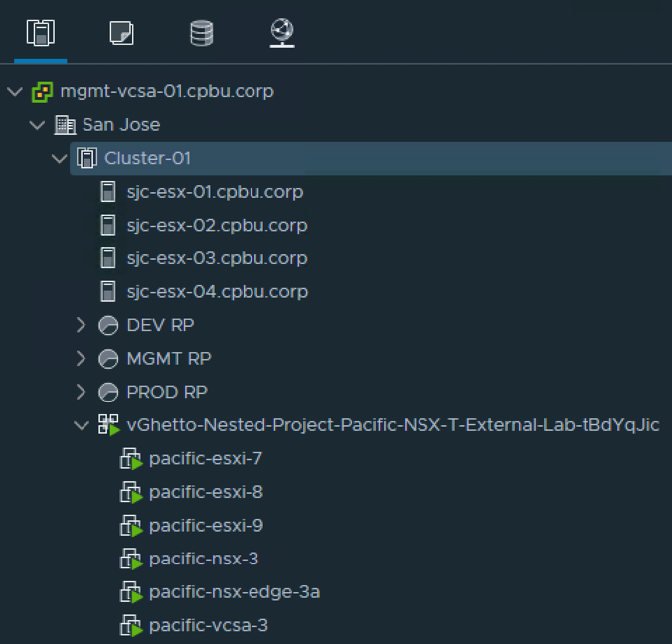The height and width of the screenshot is (644, 672).
Task: Click the Cluster-01 cluster icon
Action: pyautogui.click(x=87, y=158)
